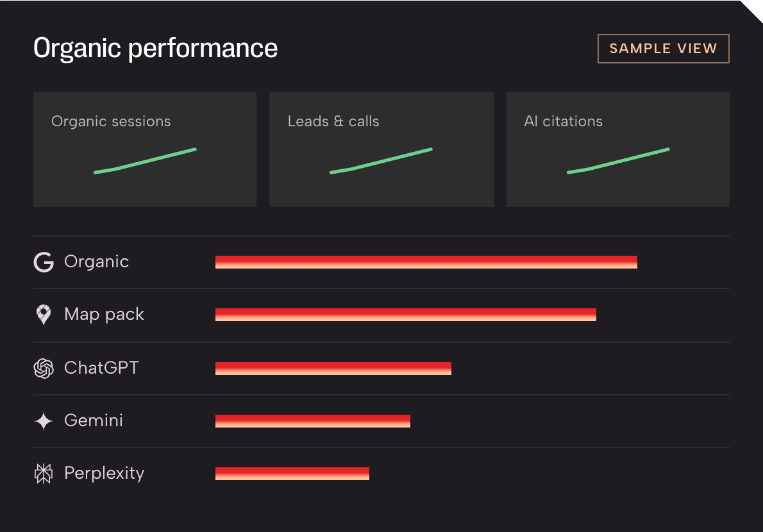
Task: Click the Gemini sparkle icon
Action: (x=44, y=420)
